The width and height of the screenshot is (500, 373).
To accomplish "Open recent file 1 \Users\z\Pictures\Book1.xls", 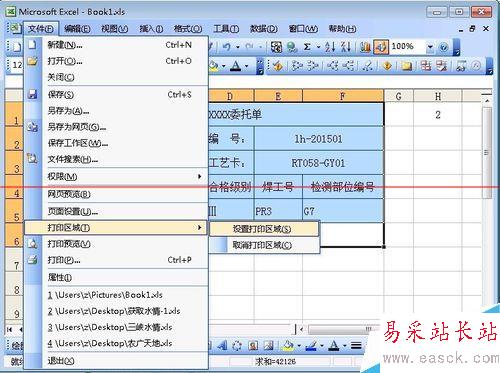I will (x=117, y=295).
